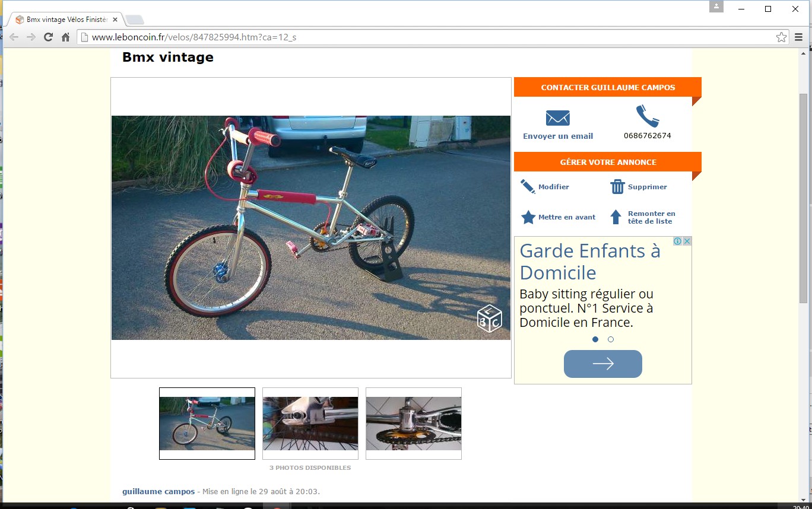Click the envelope icon to send email

557,117
